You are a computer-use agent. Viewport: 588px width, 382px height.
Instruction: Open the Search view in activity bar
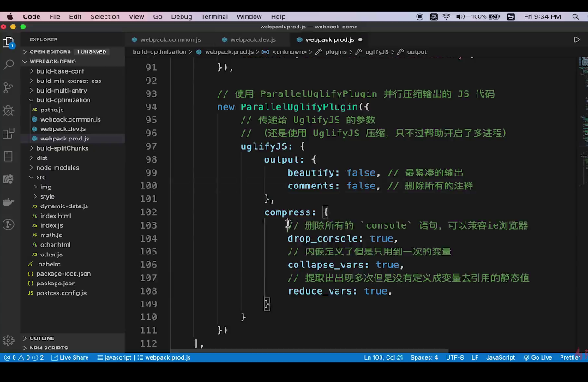9,65
